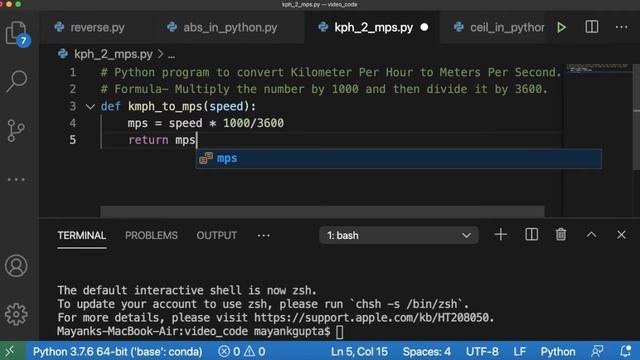Run Python file with play button
Screen dimensions: 640x360
coord(562,27)
